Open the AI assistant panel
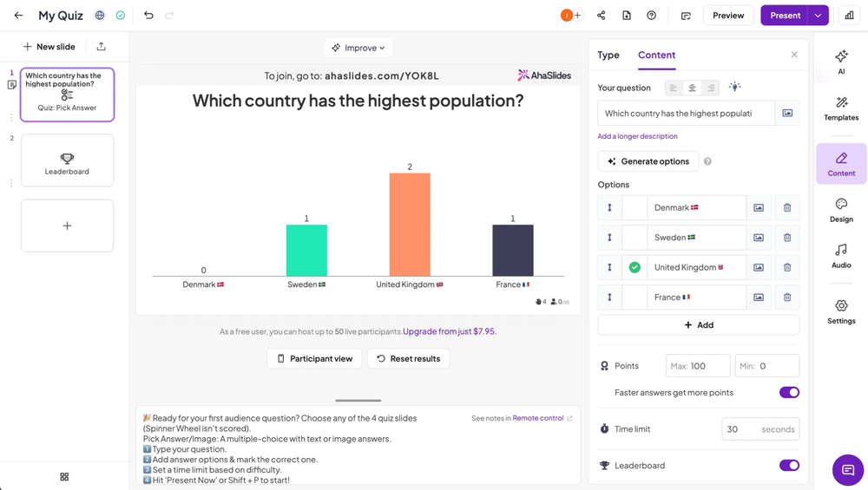 [841, 62]
